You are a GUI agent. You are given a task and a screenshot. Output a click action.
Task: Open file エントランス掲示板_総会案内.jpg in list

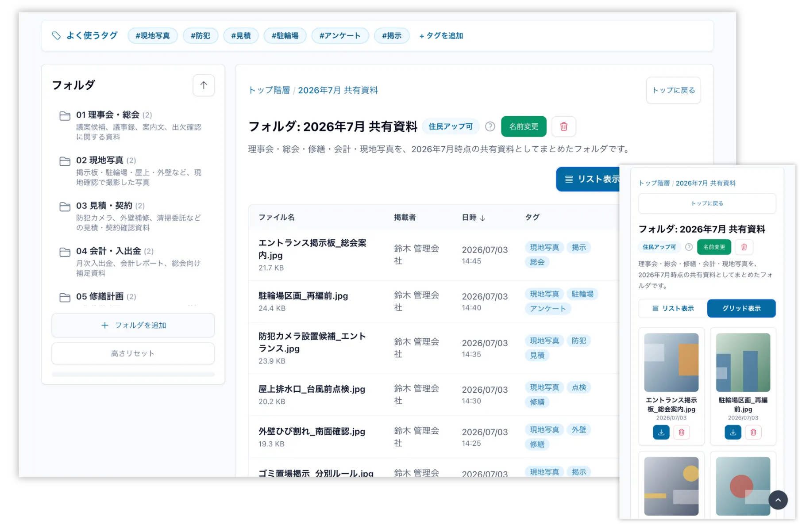pyautogui.click(x=312, y=249)
